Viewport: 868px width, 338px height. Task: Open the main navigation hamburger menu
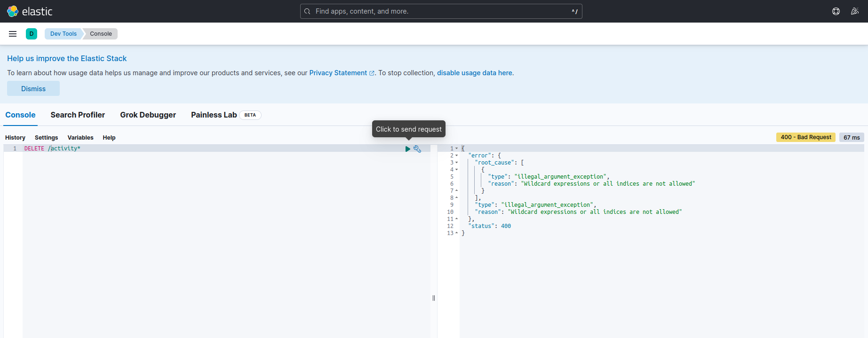click(x=13, y=34)
